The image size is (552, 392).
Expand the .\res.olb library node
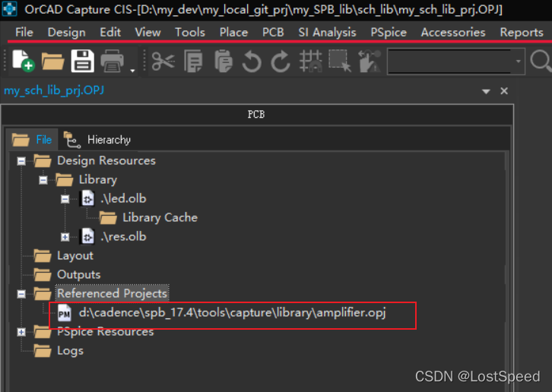[65, 237]
